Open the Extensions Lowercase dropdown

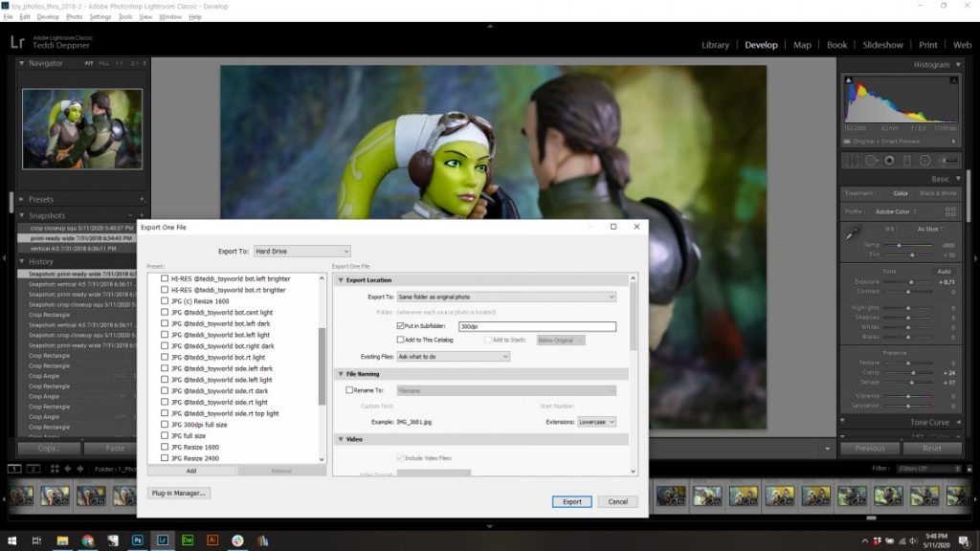597,422
